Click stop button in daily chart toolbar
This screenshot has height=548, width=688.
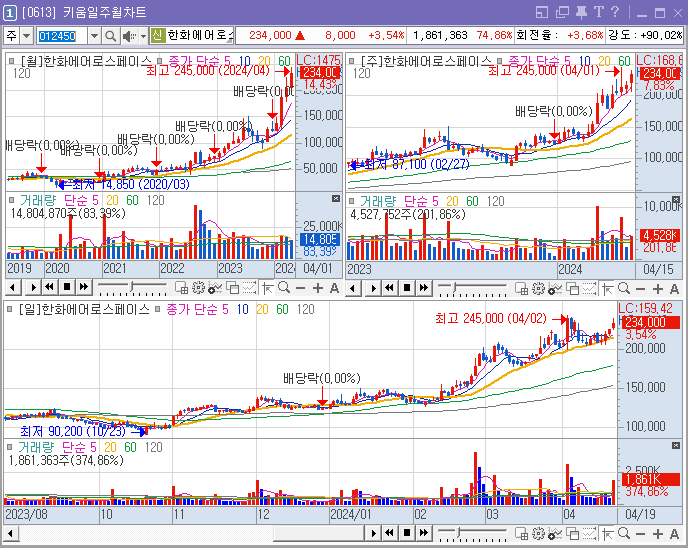coord(407,533)
